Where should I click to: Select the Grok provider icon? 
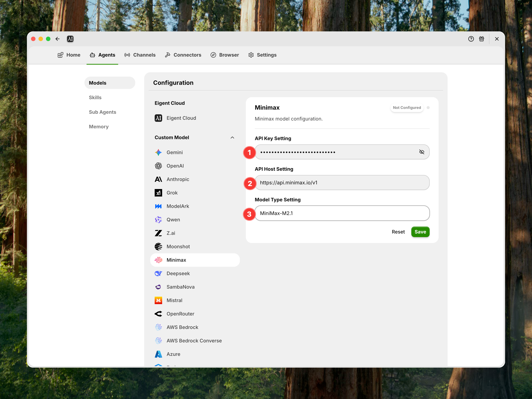[x=158, y=193]
